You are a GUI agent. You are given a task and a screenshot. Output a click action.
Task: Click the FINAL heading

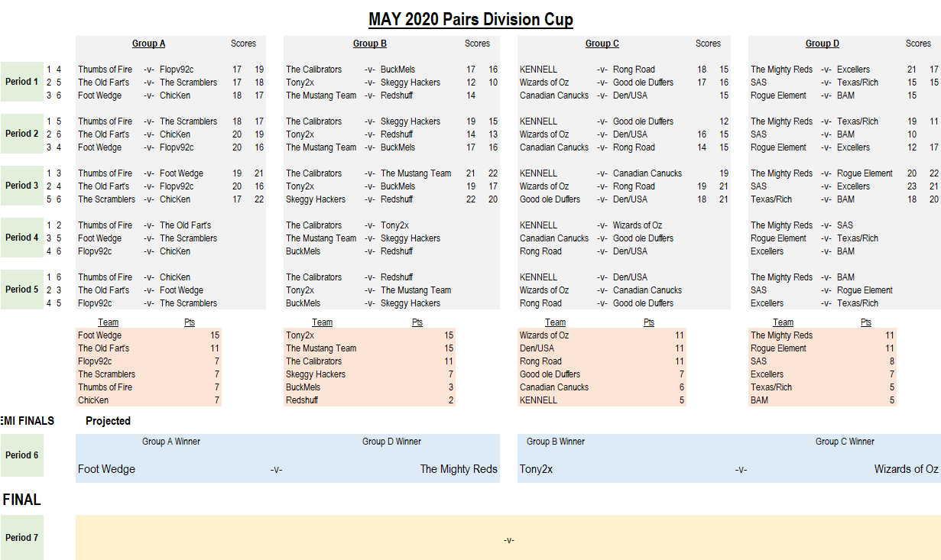tap(21, 500)
